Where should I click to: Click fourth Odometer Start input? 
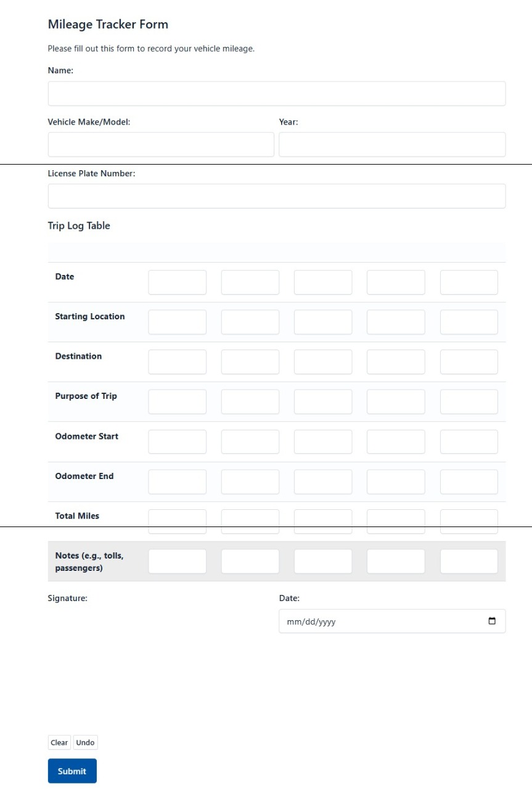click(396, 442)
